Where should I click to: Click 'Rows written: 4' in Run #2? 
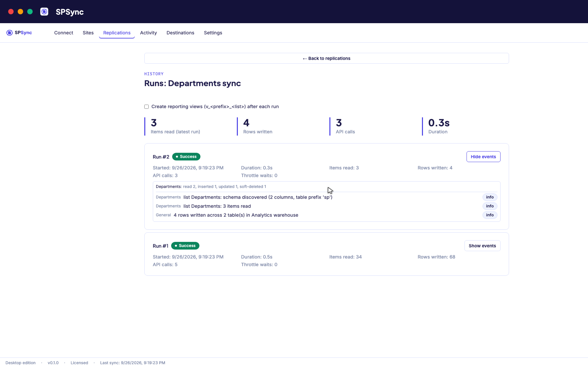435,168
